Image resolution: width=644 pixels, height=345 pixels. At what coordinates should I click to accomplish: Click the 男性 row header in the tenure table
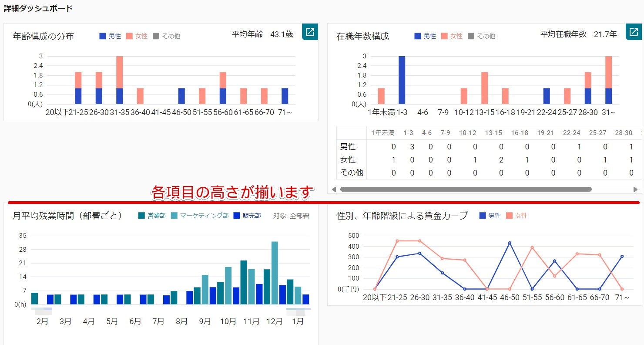click(348, 147)
